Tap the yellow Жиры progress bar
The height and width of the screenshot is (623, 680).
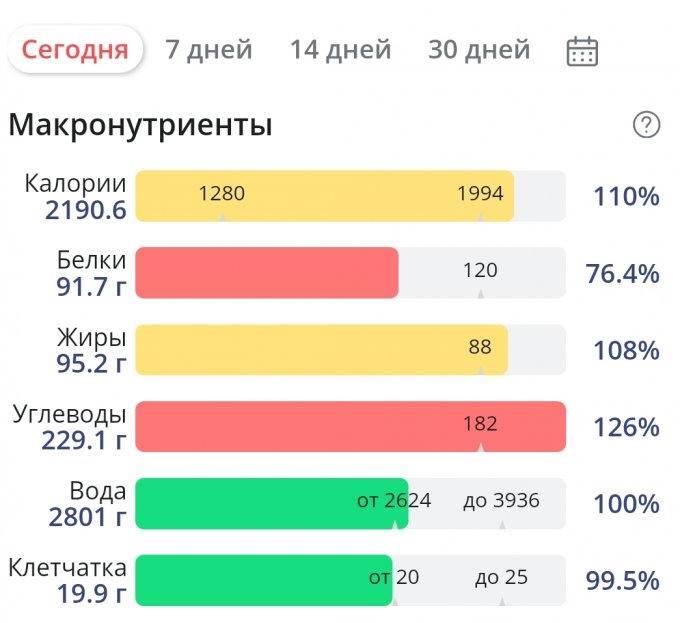320,349
